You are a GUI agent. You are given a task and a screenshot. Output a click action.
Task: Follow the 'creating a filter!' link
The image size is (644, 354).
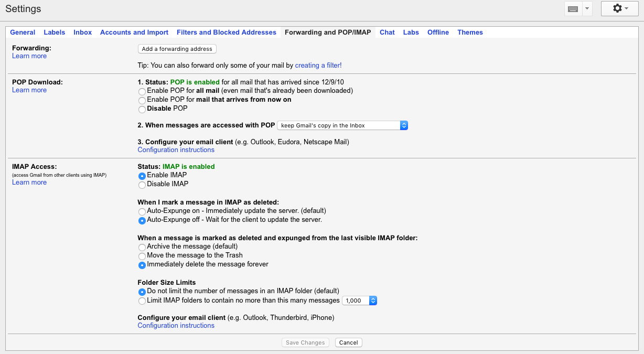click(x=318, y=66)
